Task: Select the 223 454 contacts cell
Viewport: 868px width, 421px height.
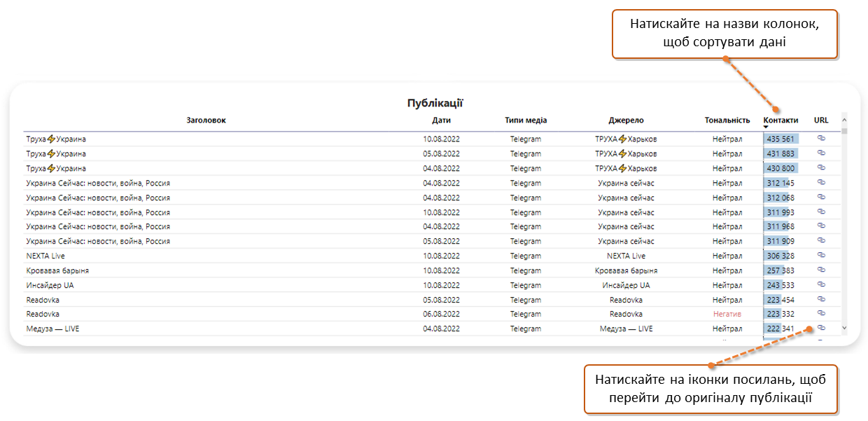Action: click(780, 300)
